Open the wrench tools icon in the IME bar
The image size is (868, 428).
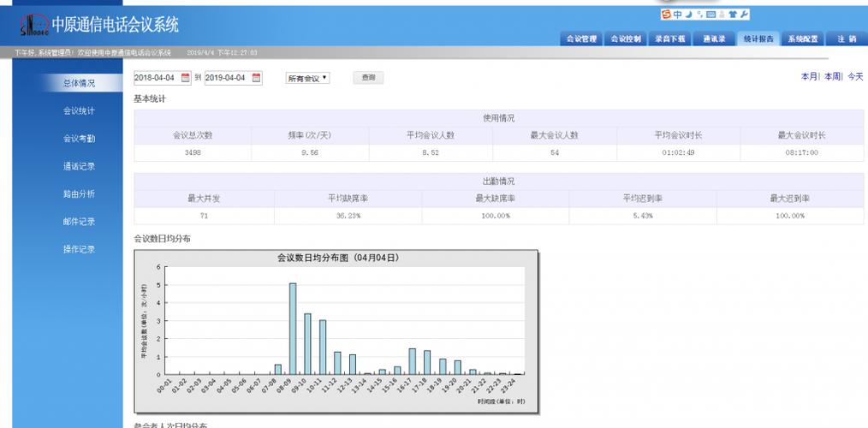[743, 15]
